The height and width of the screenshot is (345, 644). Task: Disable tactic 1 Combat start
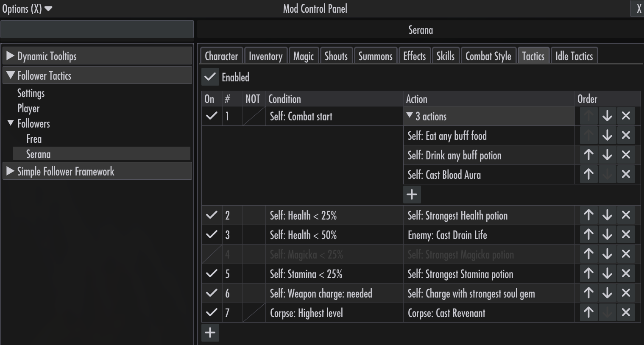(x=212, y=116)
